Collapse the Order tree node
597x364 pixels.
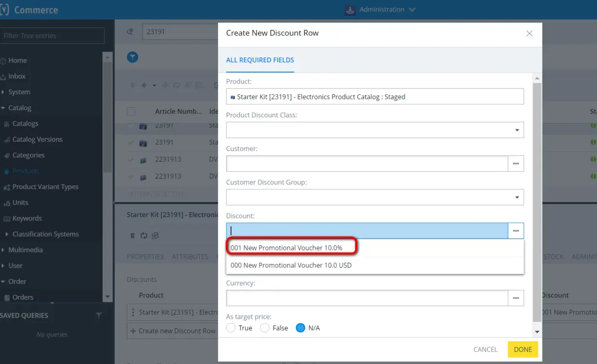pos(3,282)
